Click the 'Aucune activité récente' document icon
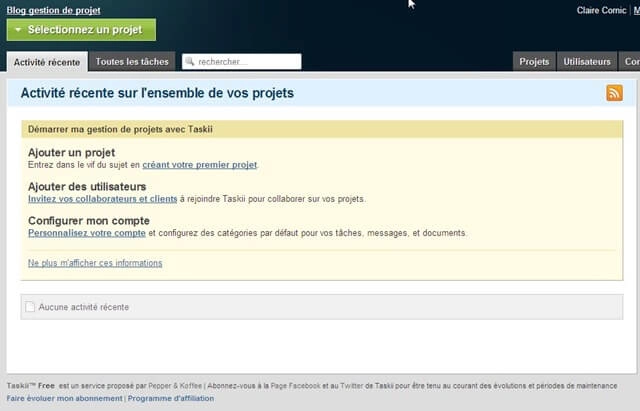This screenshot has width=640, height=411. [x=30, y=307]
